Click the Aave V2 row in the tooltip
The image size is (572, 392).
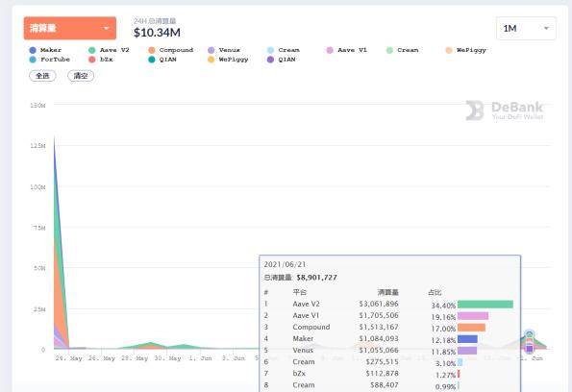coord(389,305)
